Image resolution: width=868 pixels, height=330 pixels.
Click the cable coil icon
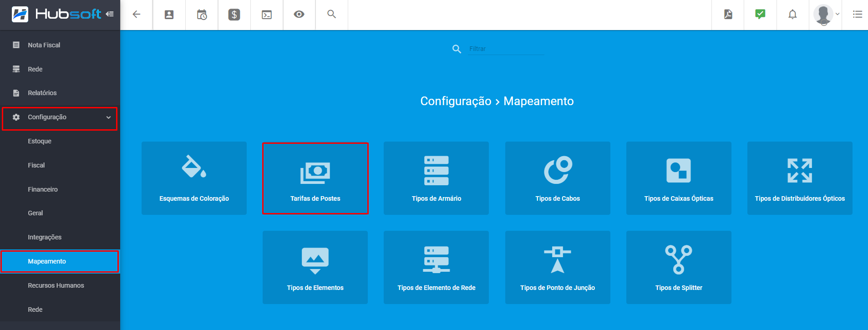(x=558, y=170)
